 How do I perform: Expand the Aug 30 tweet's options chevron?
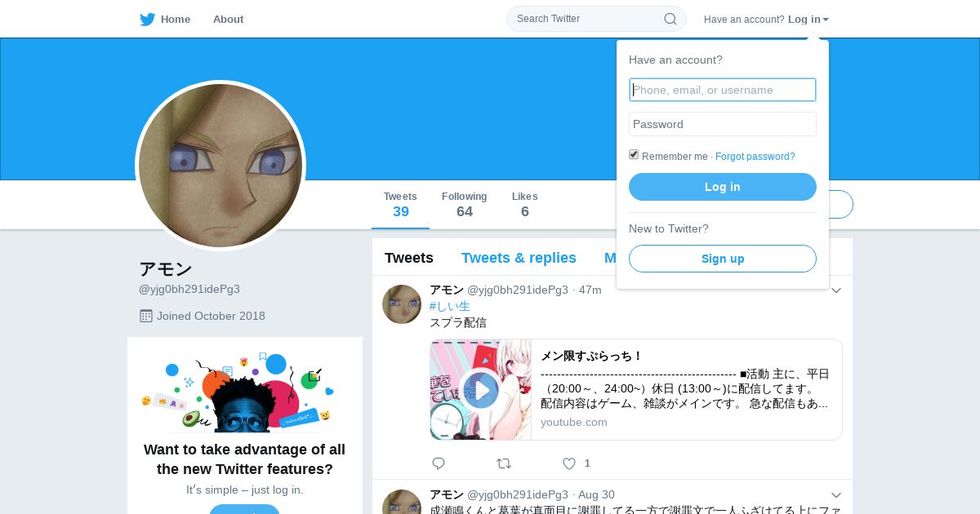point(836,495)
